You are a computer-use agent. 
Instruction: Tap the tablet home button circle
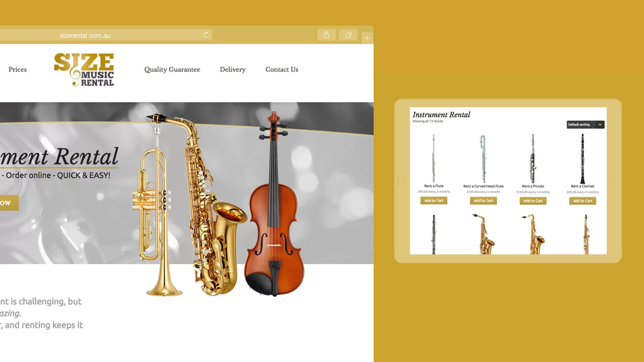tap(401, 181)
